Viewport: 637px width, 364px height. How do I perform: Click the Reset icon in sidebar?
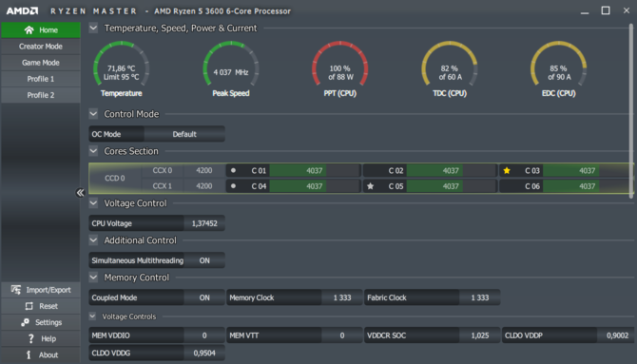coord(29,306)
